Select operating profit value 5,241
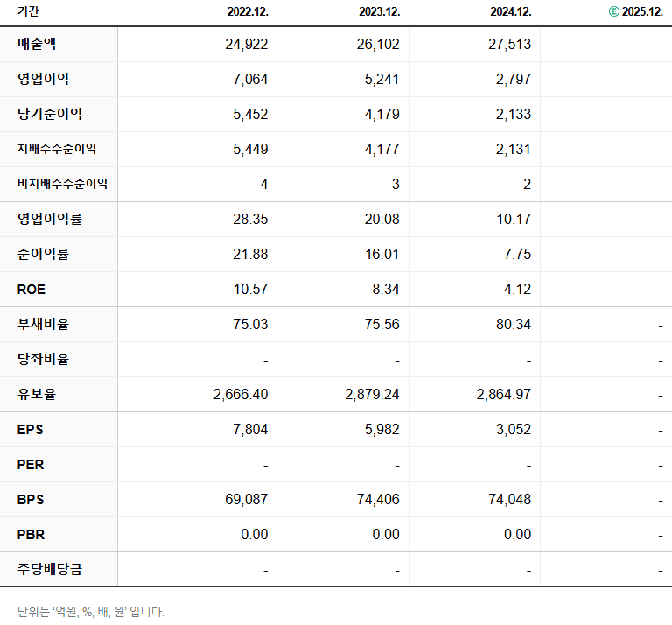672x625 pixels. (381, 80)
